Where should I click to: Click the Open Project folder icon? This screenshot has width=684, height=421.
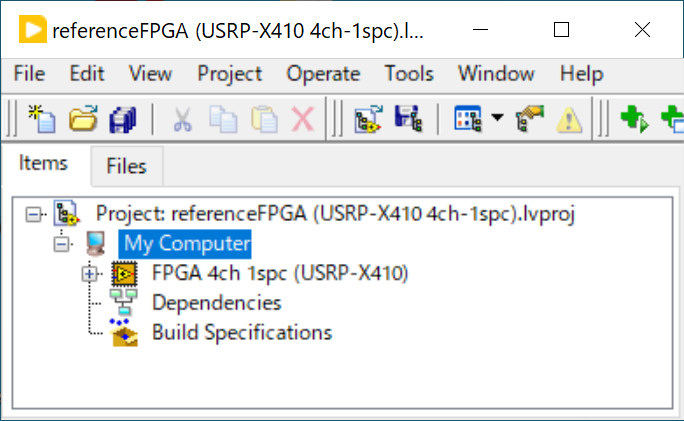[x=82, y=120]
